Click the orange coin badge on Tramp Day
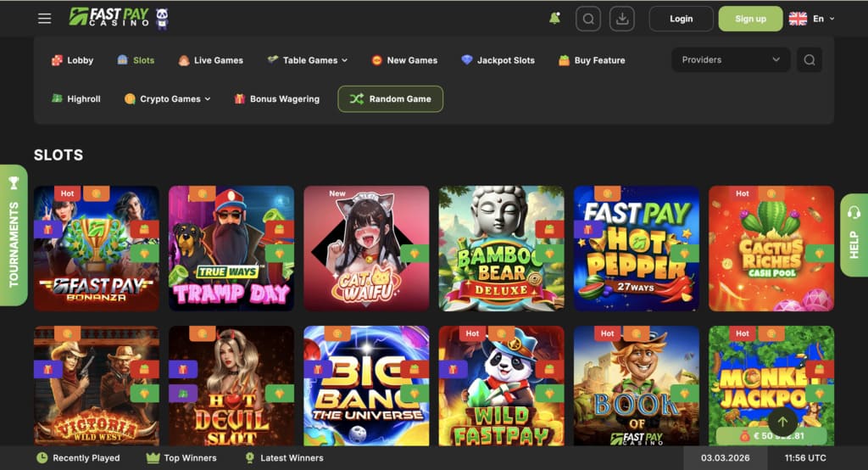Screen dimensions: 868x470 point(202,193)
